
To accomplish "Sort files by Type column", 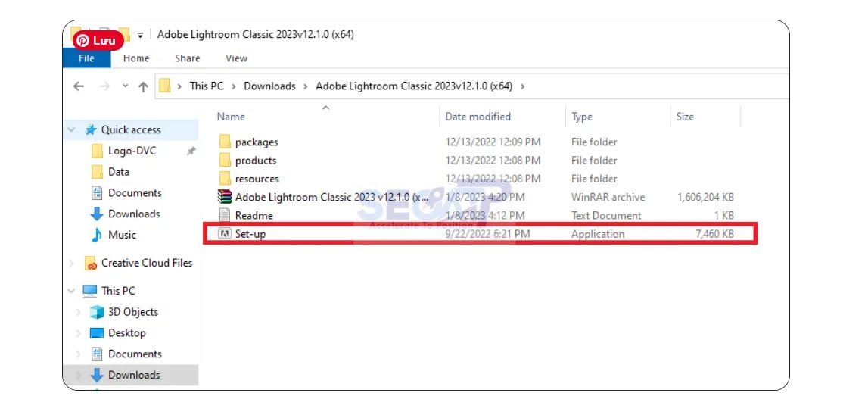I will 582,117.
